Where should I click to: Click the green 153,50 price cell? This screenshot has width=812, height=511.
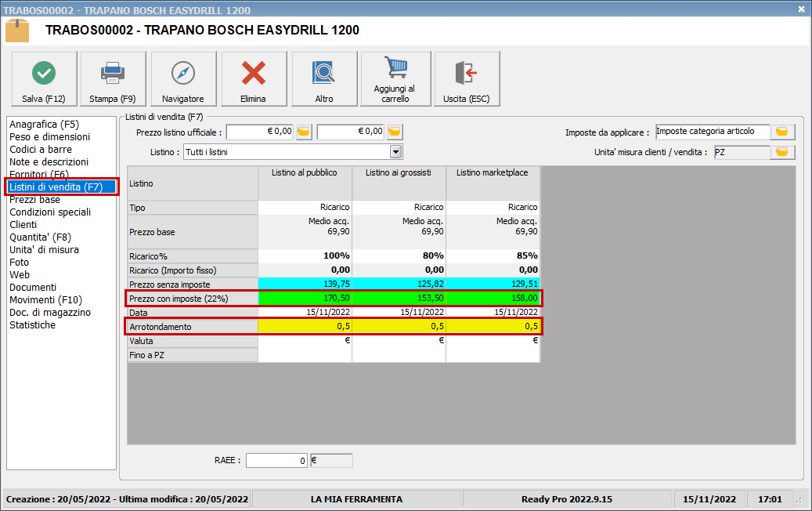399,299
